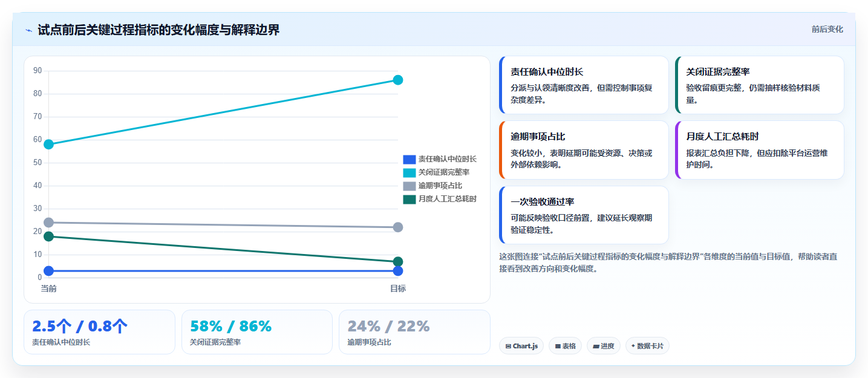This screenshot has height=378, width=868.
Task: Open the 逾期事项占比 explanation card
Action: click(584, 150)
